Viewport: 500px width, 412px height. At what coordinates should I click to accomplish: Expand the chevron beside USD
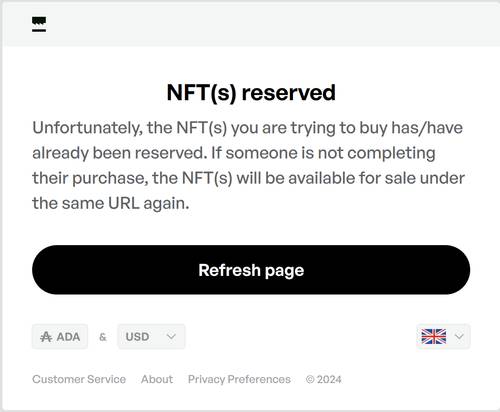tap(171, 337)
